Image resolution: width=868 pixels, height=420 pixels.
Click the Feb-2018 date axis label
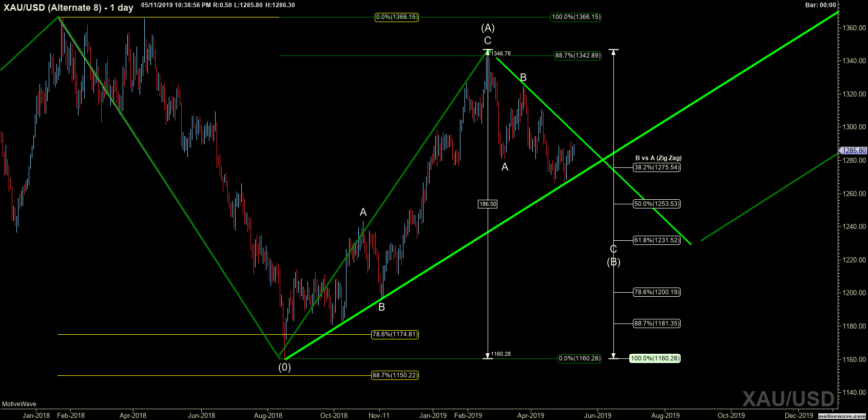(71, 415)
